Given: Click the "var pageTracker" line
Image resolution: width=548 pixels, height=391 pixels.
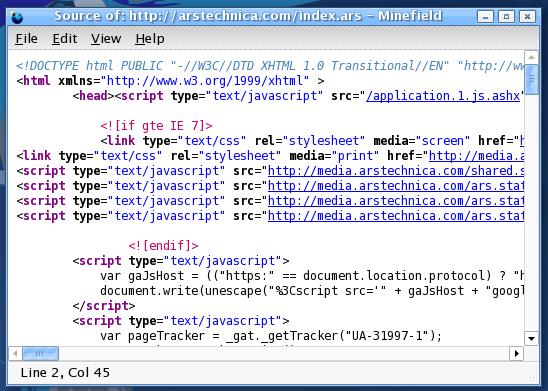Looking at the screenshot, I should 271,336.
